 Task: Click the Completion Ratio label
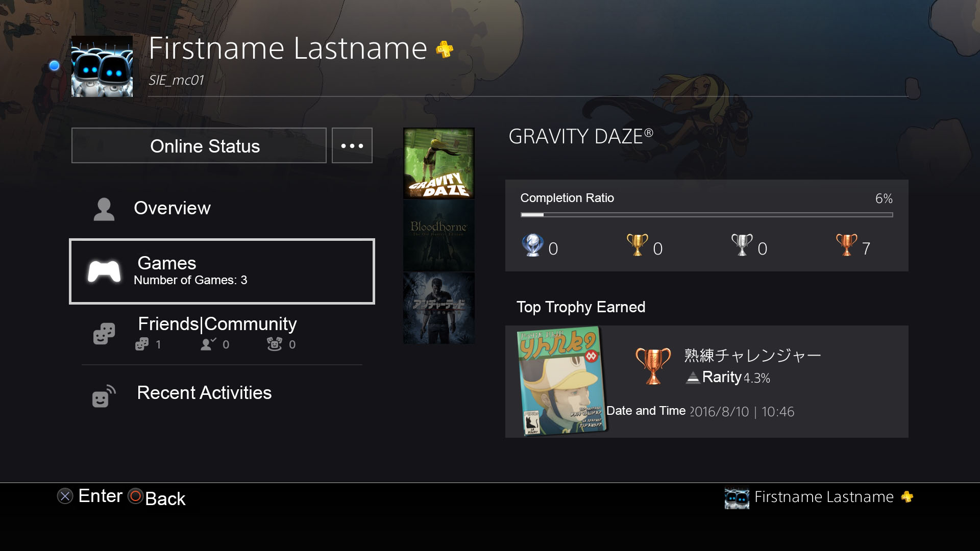pos(567,198)
